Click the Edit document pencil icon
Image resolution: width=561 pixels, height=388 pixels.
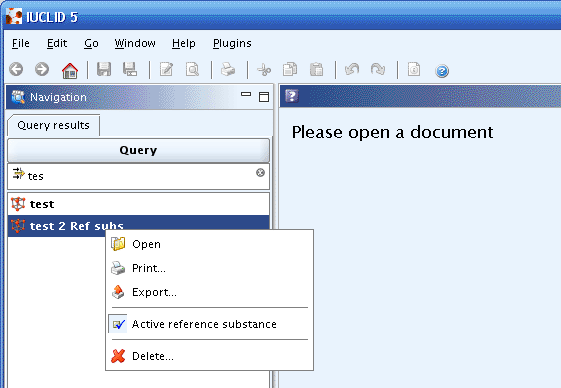tap(166, 69)
